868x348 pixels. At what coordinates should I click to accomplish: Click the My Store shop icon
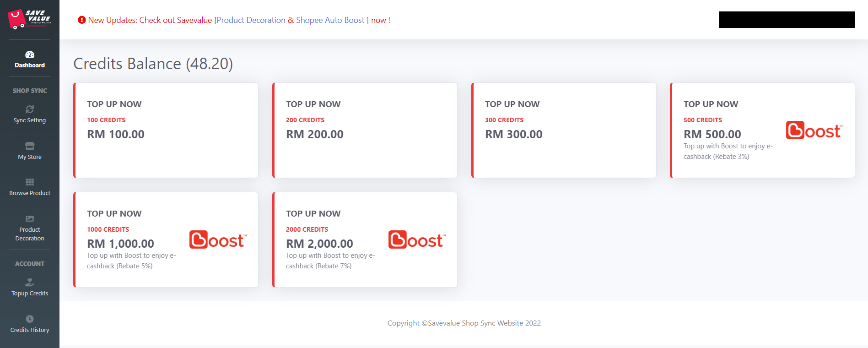[x=30, y=146]
